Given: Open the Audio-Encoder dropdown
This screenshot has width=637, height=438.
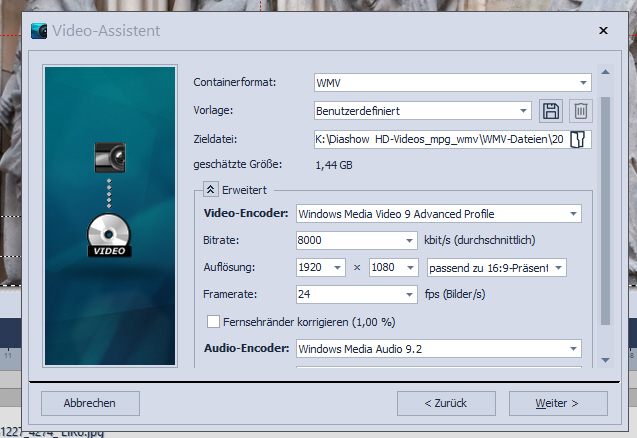Looking at the screenshot, I should (x=573, y=349).
